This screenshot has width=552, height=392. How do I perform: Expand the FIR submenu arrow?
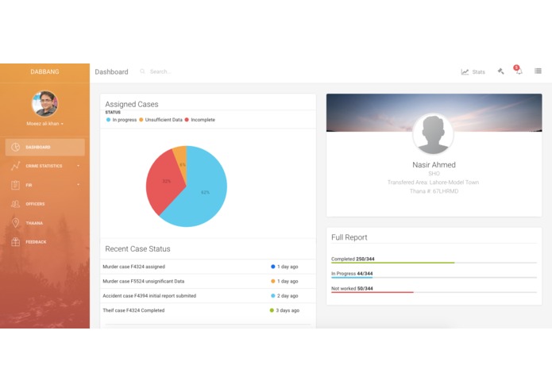78,185
